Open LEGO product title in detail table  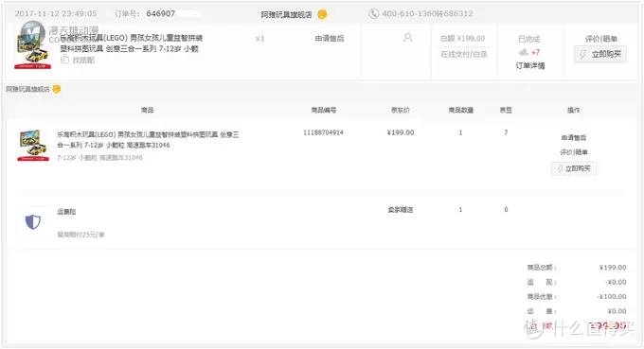(x=148, y=139)
